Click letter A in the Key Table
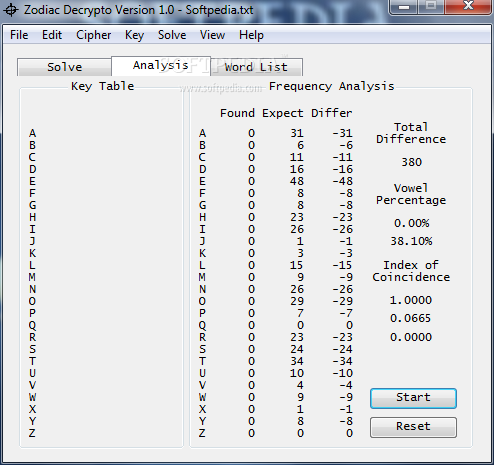This screenshot has width=494, height=465. [32, 133]
